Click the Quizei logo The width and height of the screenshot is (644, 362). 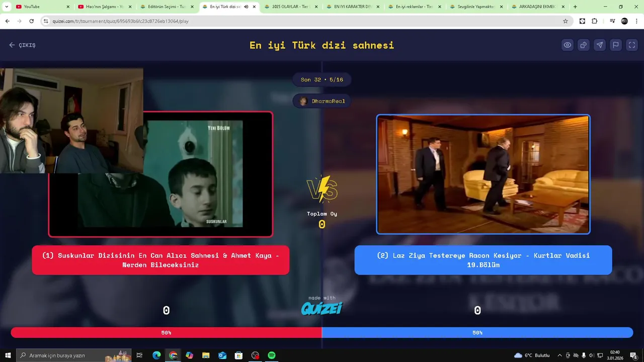tap(322, 308)
